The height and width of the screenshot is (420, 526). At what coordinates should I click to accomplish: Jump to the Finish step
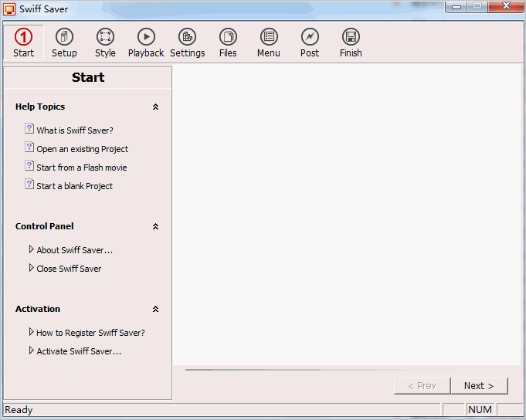351,42
